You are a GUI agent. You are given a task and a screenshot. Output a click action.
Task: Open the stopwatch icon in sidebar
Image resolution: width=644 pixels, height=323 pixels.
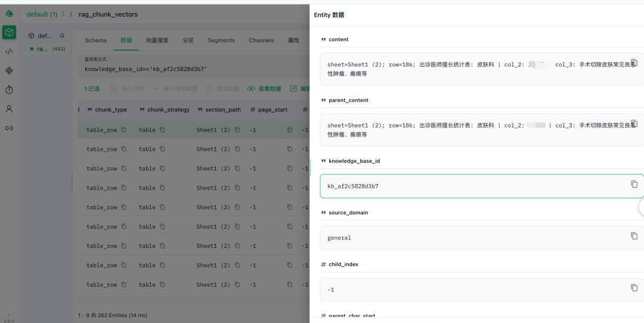pos(9,90)
